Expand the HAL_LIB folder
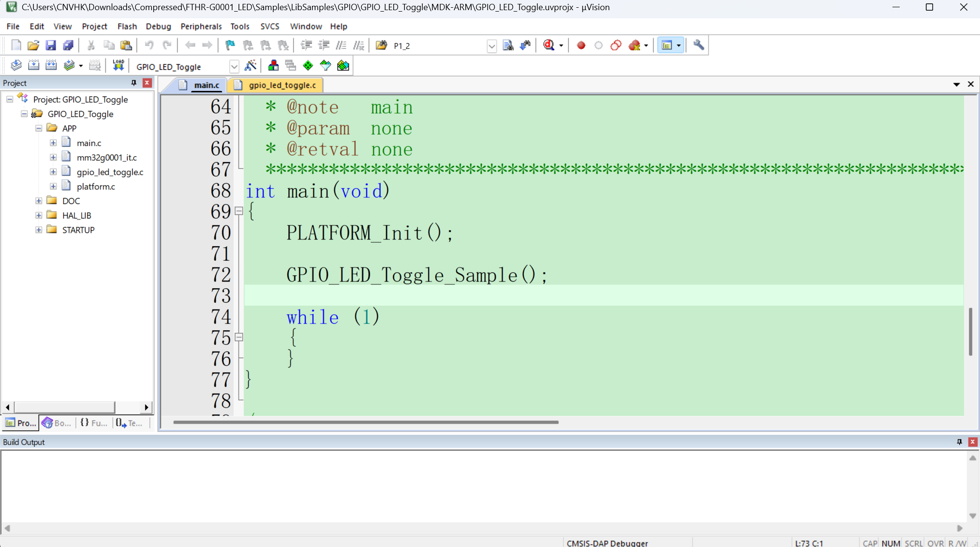Image resolution: width=980 pixels, height=547 pixels. point(39,215)
